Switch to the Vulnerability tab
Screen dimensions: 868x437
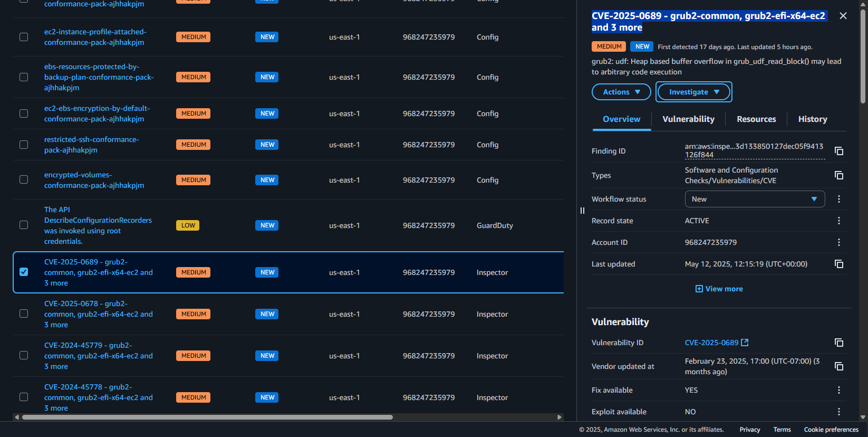click(x=688, y=119)
